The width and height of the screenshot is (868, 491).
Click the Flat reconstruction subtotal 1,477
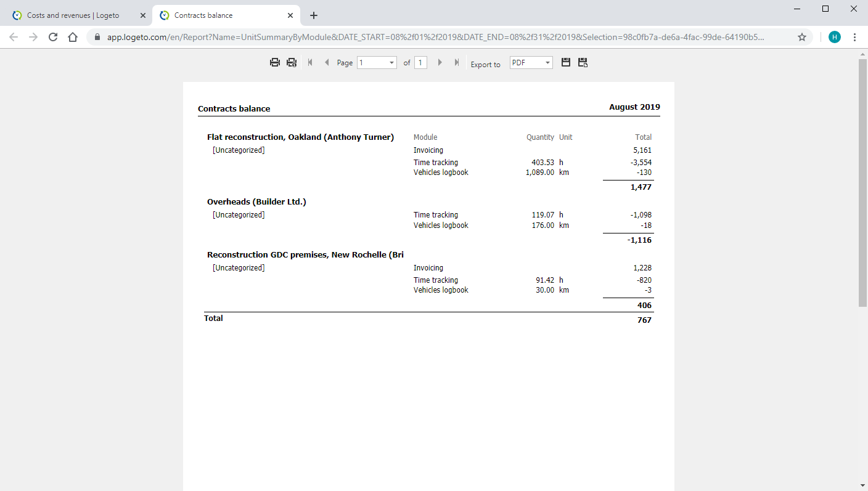[x=641, y=187]
